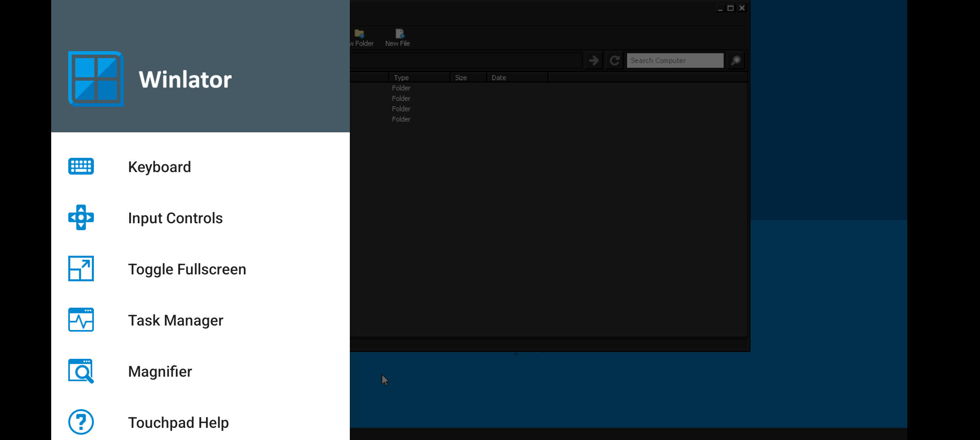Click the Winlator logo in drawer header
The height and width of the screenshot is (440, 980).
96,79
